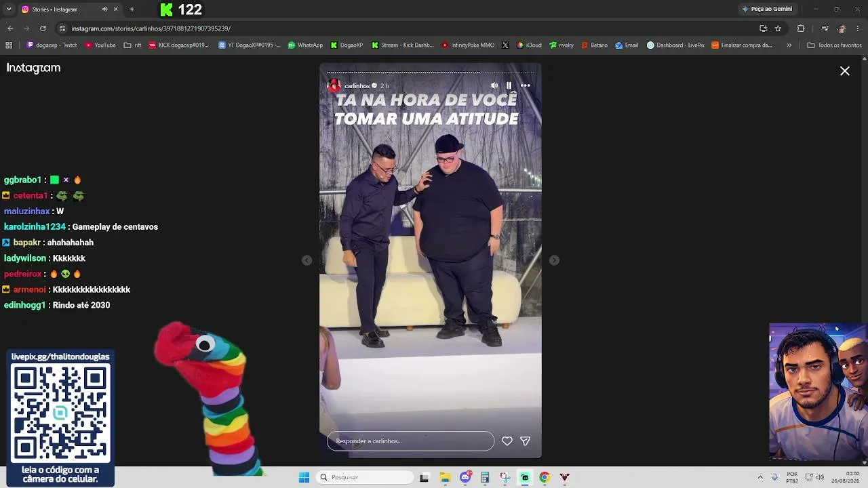Click the taskbar 'Pesquisar' search box
Image resolution: width=868 pixels, height=488 pixels.
point(366,477)
